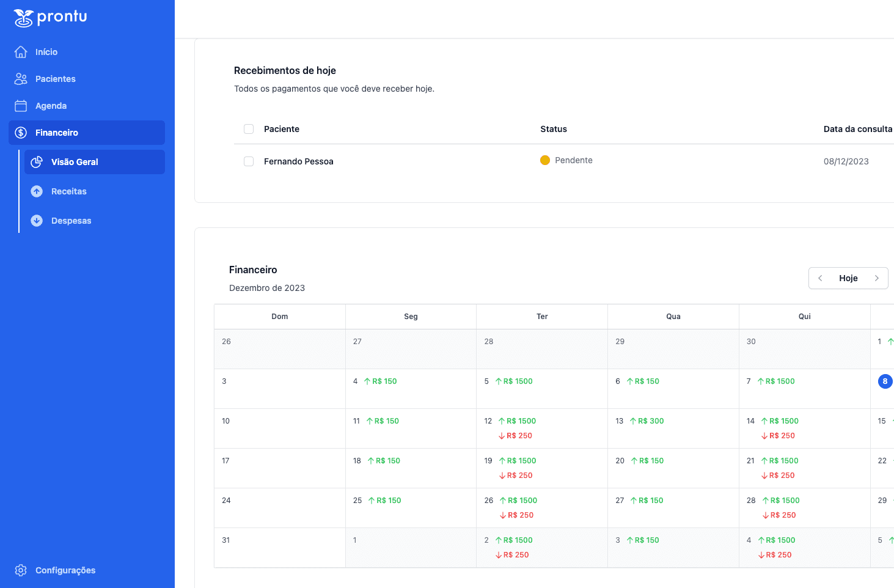Viewport: 894px width, 588px height.
Task: Click the Dezembro de 2023 month label
Action: click(x=267, y=288)
